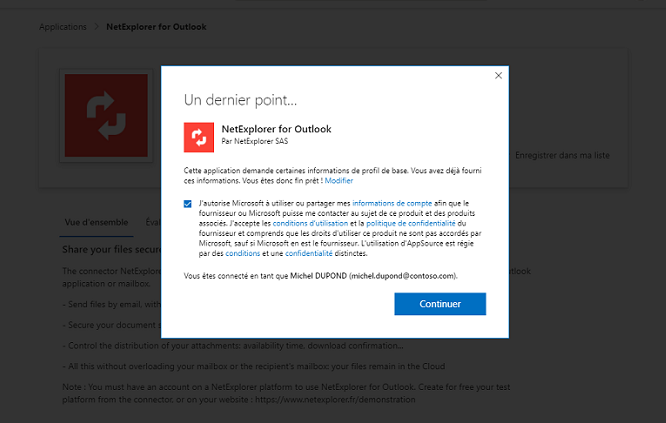Uncheck the "J'autorise Microsoft" consent checkbox
Image resolution: width=666 pixels, height=423 pixels.
pyautogui.click(x=187, y=204)
